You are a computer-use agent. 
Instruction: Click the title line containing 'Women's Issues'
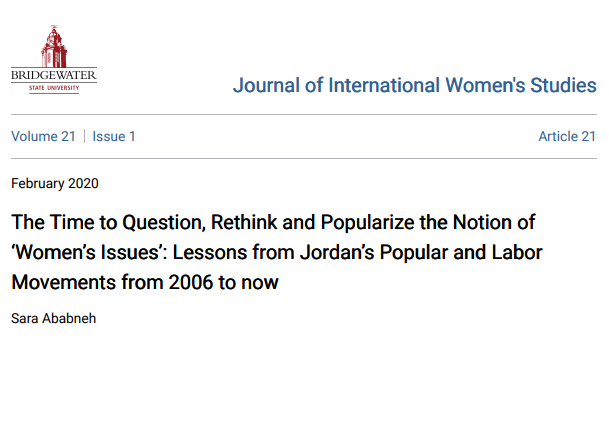tap(277, 252)
